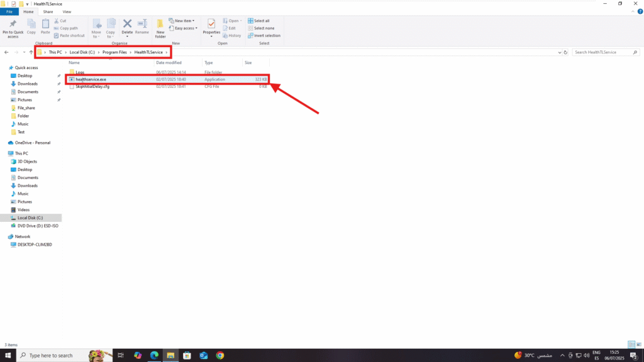Viewport: 644px width, 362px height.
Task: Click Pin to Quick access icon
Action: [13, 29]
